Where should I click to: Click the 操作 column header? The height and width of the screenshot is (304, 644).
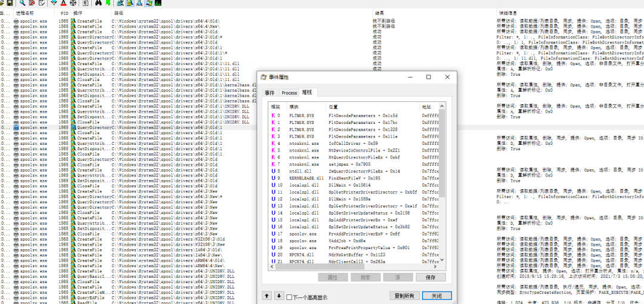91,13
